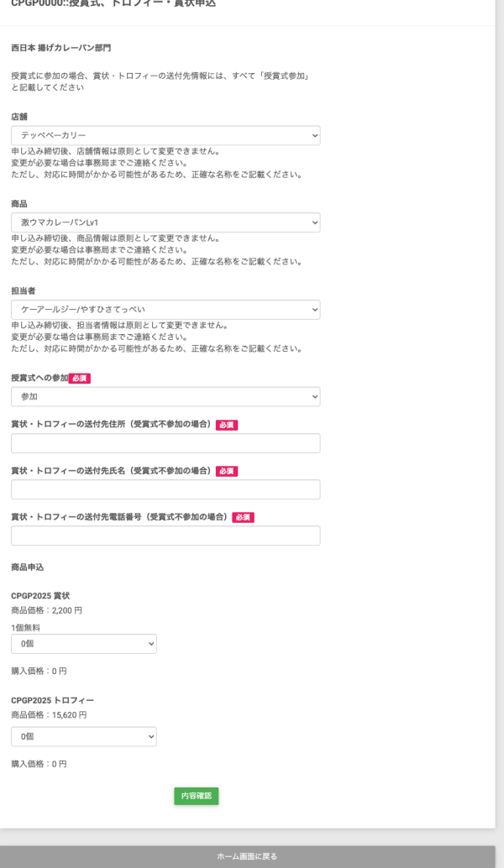Viewport: 504px width, 868px height.
Task: Click the 西日本 揚げカレーパン部門 heading
Action: click(60, 48)
